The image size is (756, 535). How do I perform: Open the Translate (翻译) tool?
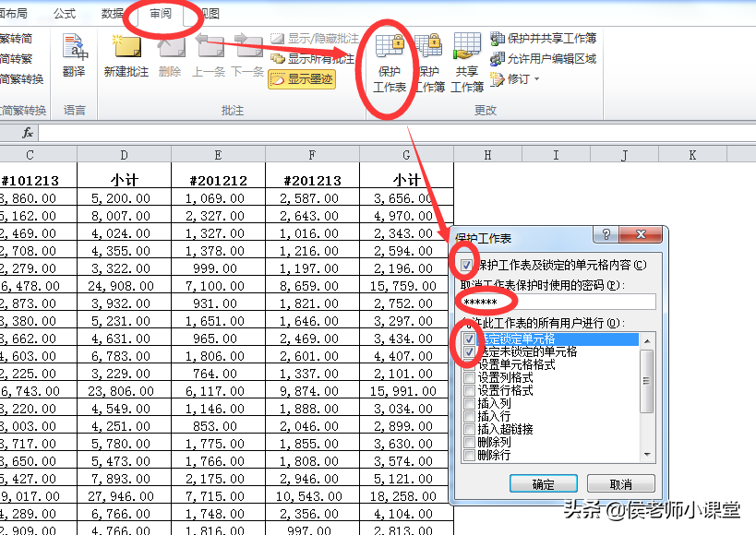click(x=74, y=55)
